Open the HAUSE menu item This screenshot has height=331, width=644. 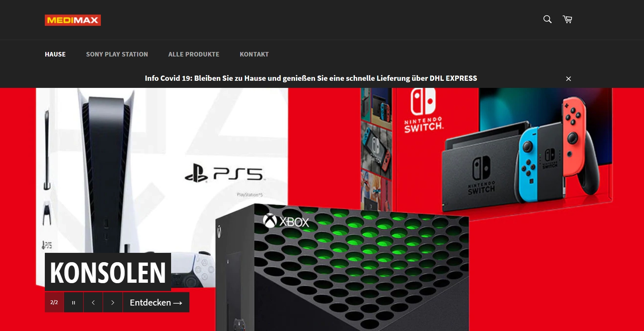55,54
